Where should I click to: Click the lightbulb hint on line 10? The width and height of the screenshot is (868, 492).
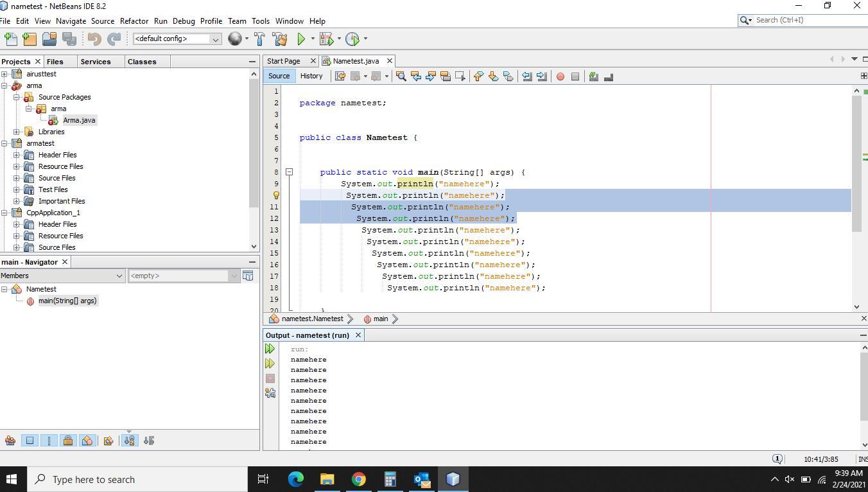(x=276, y=195)
